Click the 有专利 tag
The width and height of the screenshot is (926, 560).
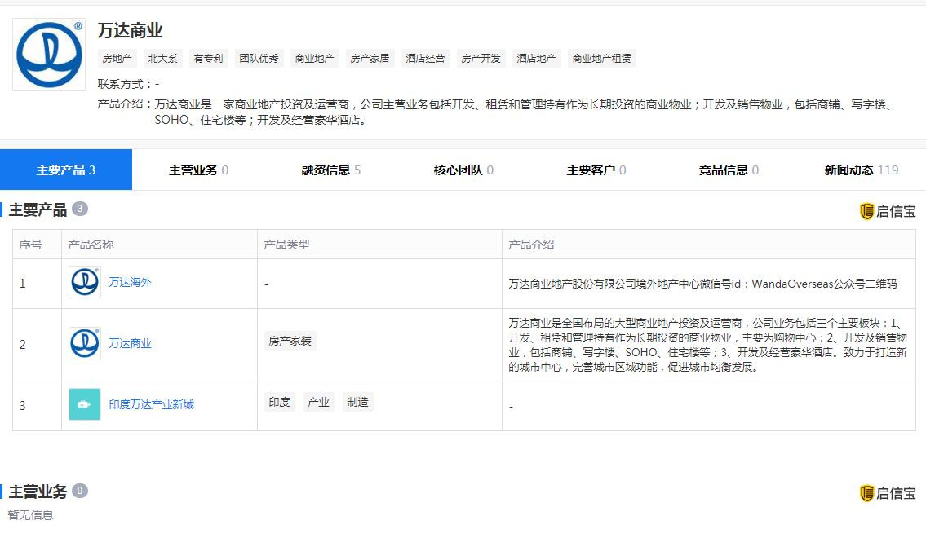(x=208, y=59)
